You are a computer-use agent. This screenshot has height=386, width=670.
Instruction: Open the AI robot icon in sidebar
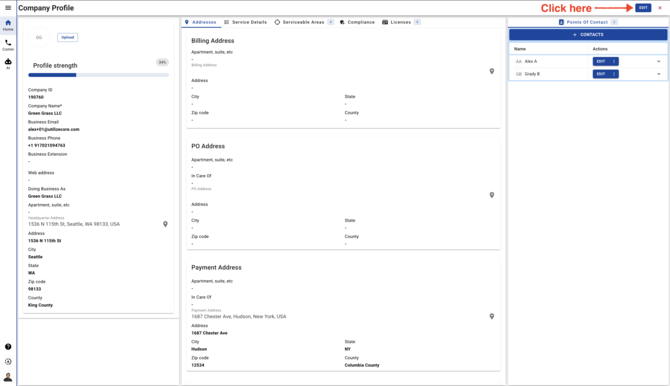pos(8,64)
